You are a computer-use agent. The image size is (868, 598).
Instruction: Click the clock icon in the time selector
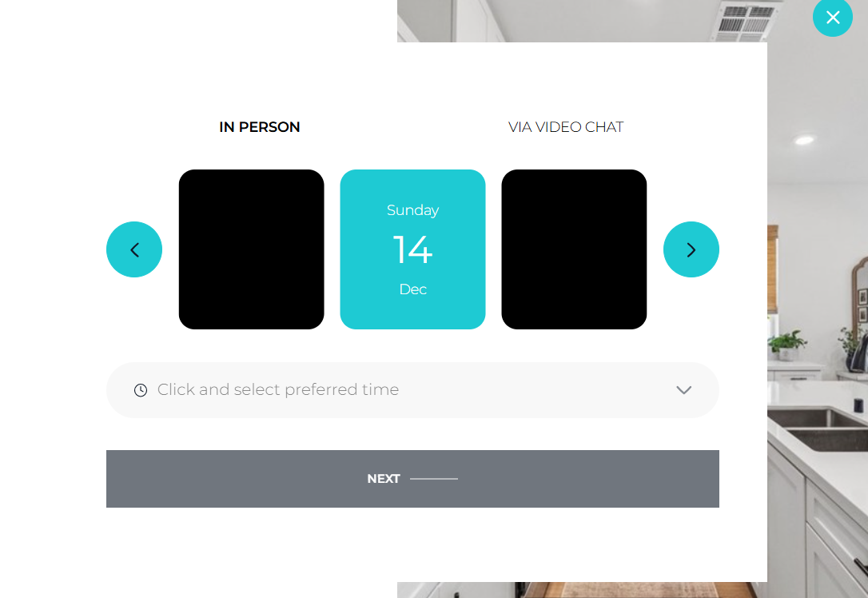point(141,390)
